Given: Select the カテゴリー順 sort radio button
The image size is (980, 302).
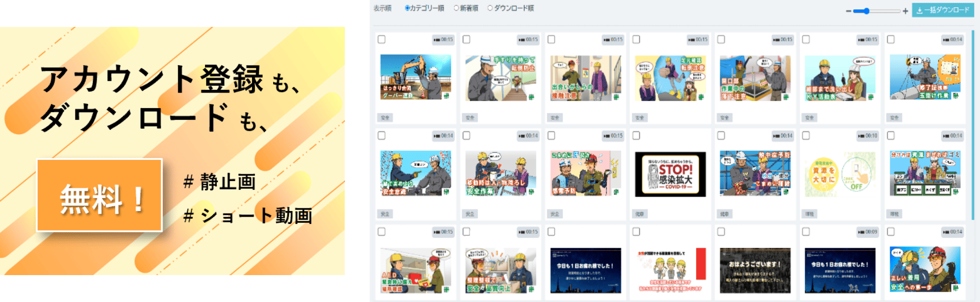Looking at the screenshot, I should (x=407, y=8).
